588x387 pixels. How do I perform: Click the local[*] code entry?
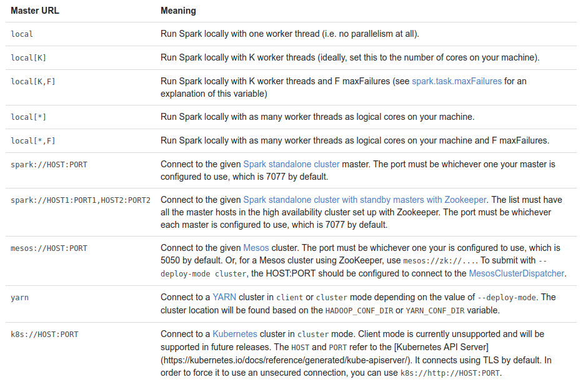pyautogui.click(x=29, y=117)
